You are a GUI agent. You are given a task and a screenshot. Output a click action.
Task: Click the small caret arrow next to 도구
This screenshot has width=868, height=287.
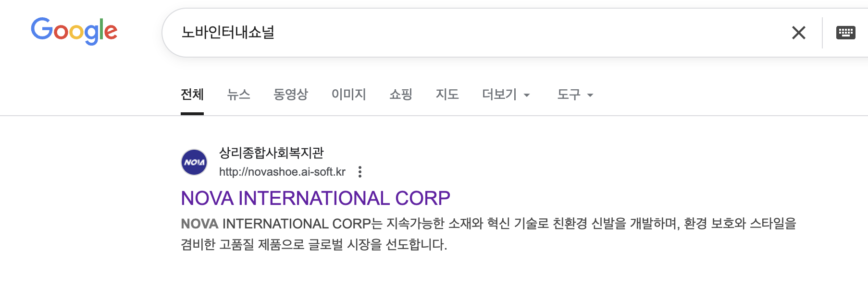[590, 95]
